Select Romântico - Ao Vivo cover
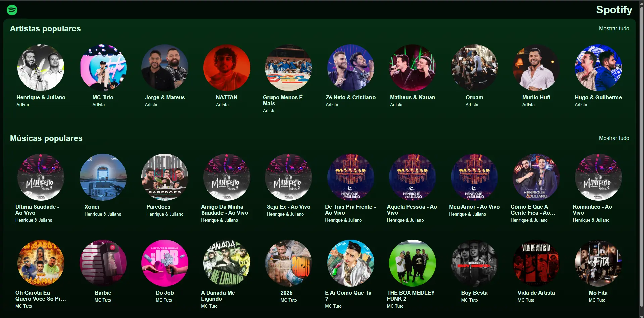The height and width of the screenshot is (318, 644). [x=598, y=177]
